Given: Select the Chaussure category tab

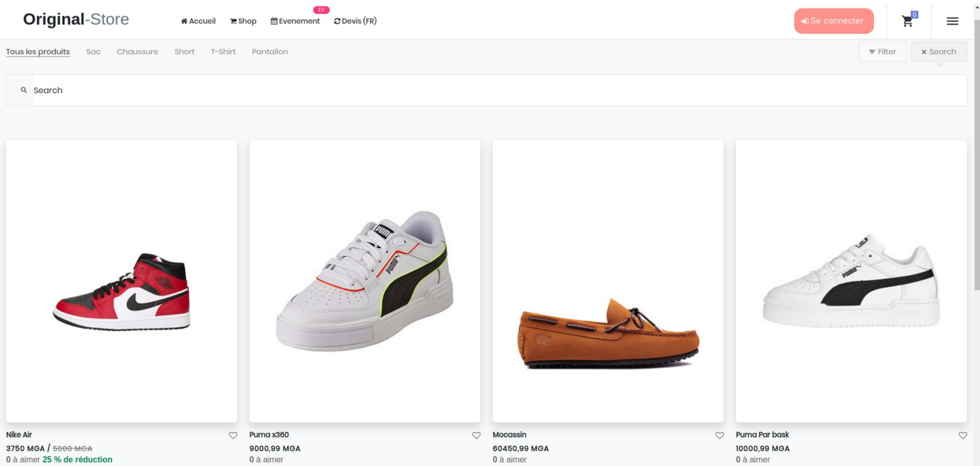Looking at the screenshot, I should coord(138,52).
